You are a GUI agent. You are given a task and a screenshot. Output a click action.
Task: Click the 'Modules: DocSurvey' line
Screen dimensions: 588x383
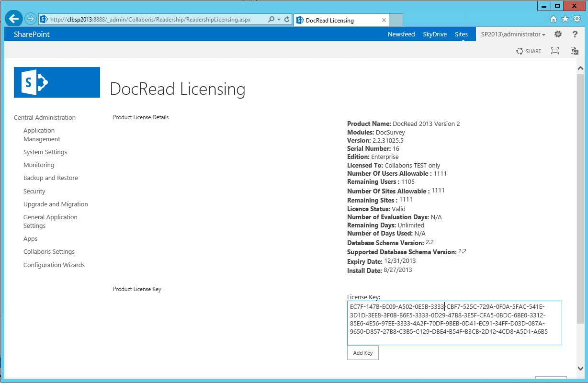point(376,133)
